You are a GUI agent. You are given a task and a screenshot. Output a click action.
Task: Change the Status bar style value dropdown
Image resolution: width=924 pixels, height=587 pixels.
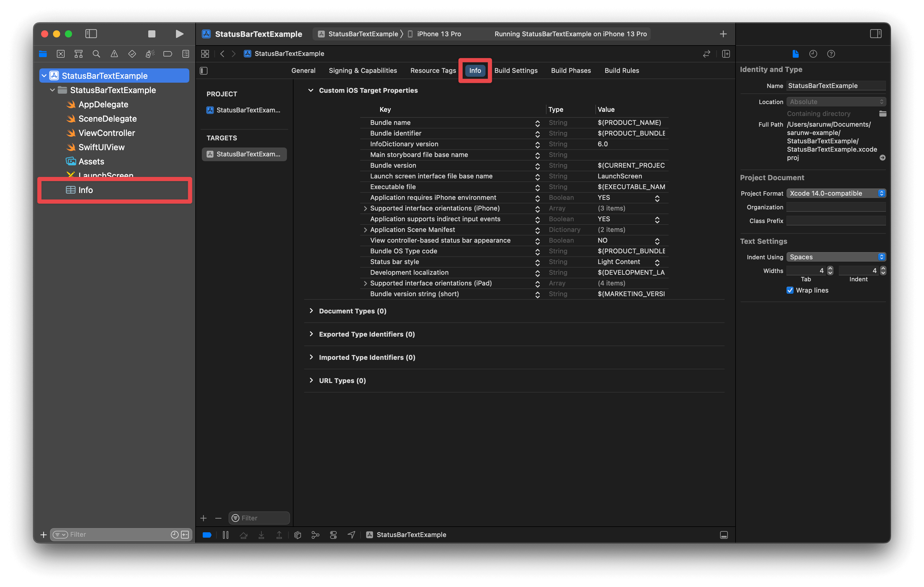657,262
